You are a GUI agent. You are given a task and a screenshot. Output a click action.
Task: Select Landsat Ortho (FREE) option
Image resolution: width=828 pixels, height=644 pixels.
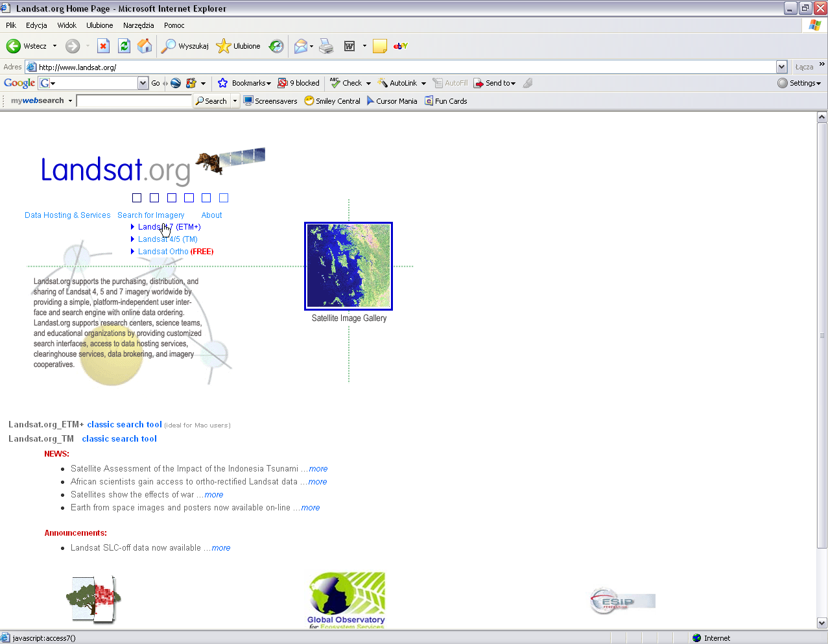click(176, 252)
